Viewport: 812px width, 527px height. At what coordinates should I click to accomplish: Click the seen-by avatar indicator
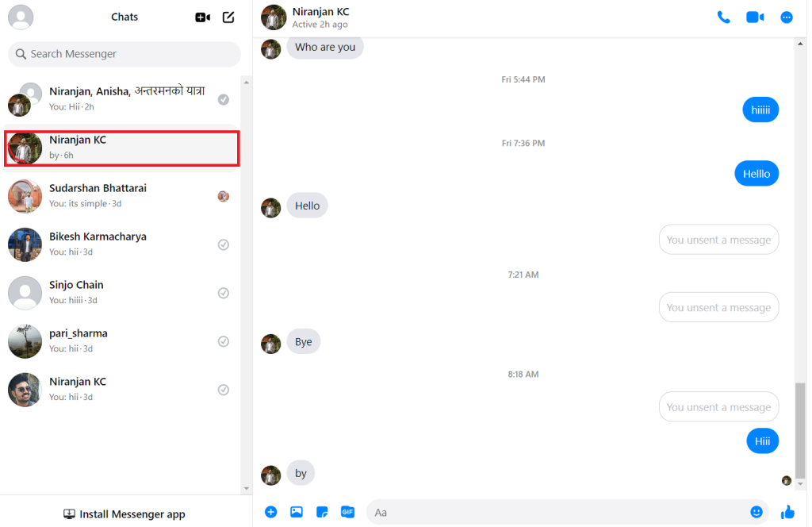786,480
